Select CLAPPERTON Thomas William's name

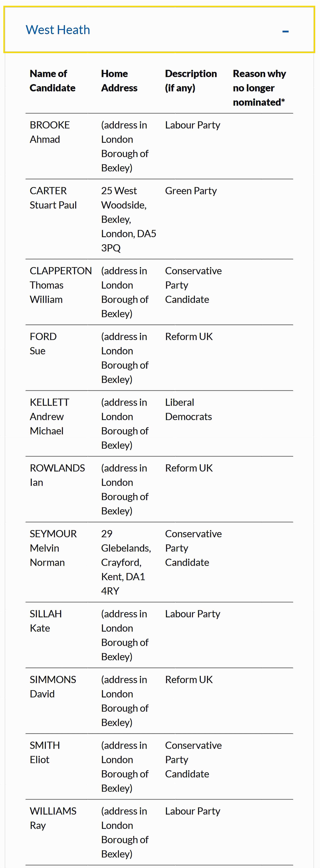[61, 285]
